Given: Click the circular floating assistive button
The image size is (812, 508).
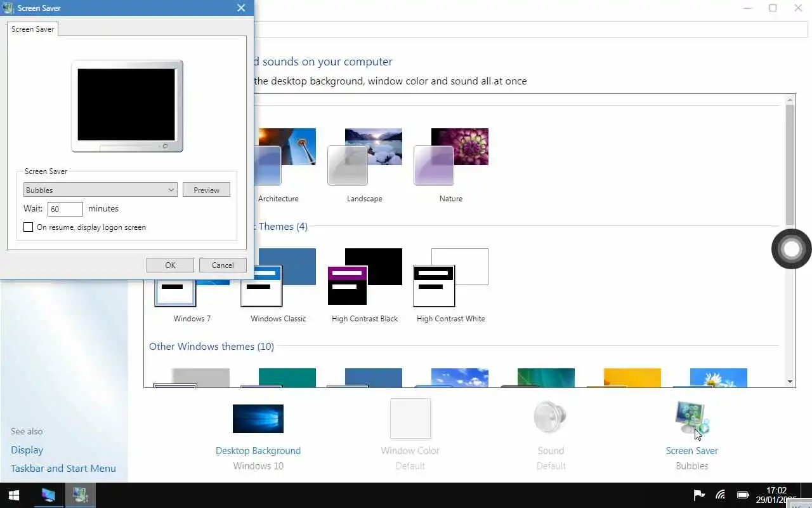Looking at the screenshot, I should tap(792, 249).
